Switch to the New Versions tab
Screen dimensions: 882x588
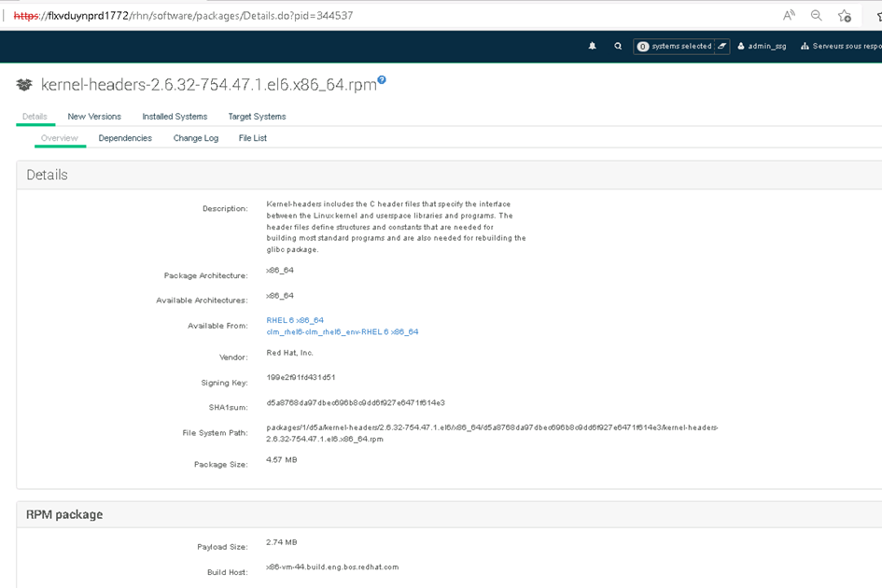(x=94, y=117)
